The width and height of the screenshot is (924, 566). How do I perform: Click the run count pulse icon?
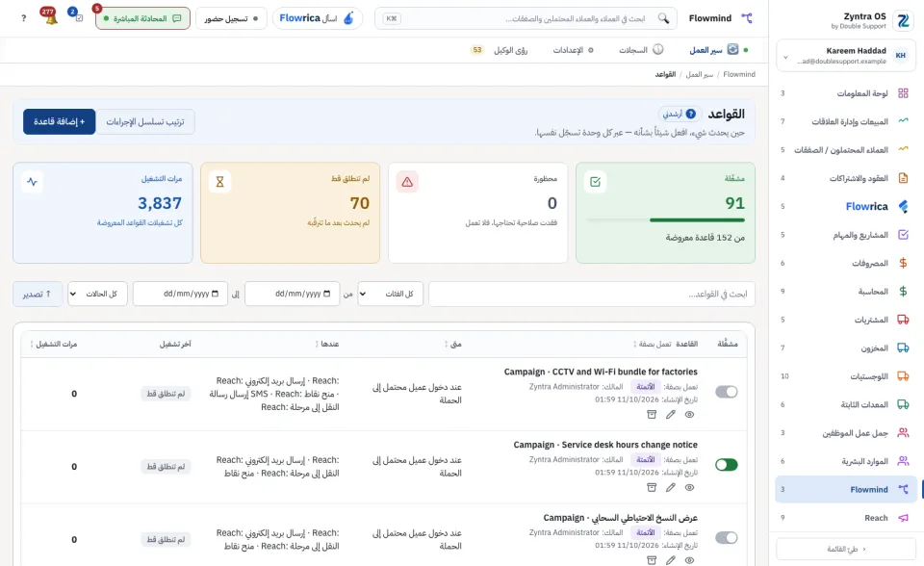33,182
